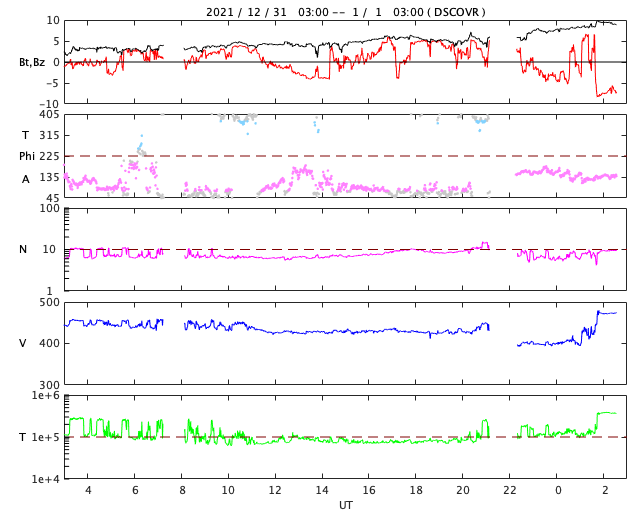
Task: Click the '225' tick label on the Phi panel
Action: (x=49, y=156)
